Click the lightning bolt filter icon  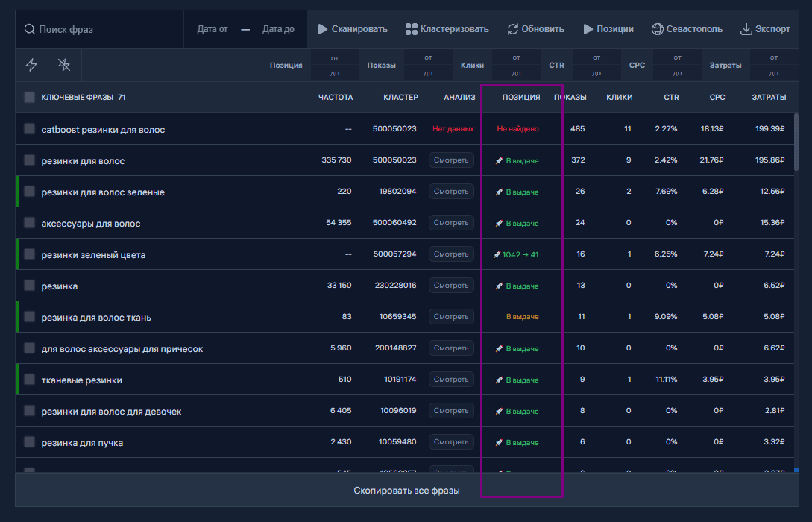[31, 65]
